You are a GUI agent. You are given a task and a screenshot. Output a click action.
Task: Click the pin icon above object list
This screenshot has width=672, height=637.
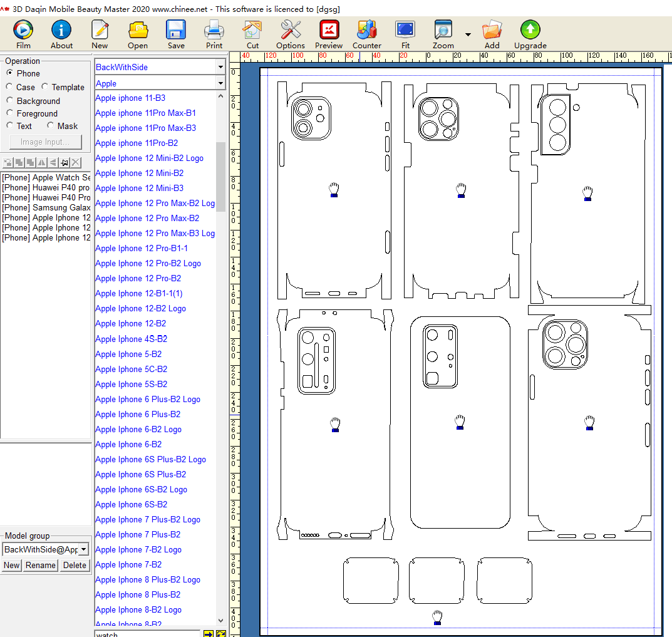coord(65,162)
